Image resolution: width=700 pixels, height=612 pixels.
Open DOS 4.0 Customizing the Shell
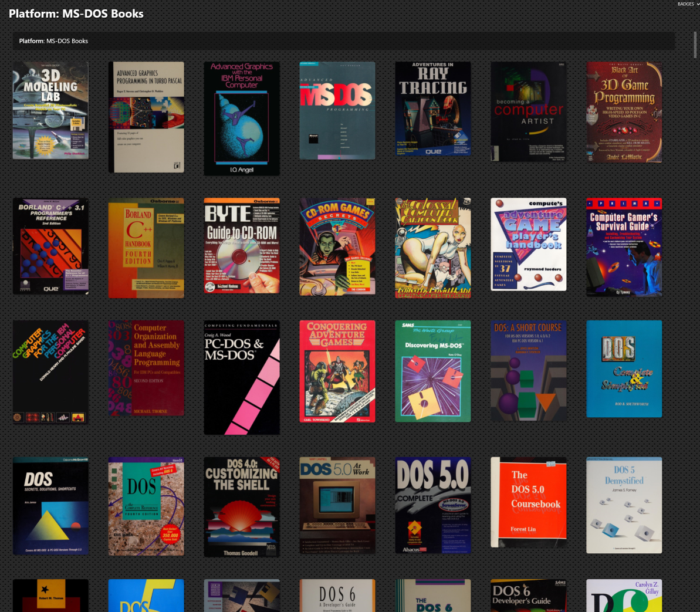tap(242, 507)
